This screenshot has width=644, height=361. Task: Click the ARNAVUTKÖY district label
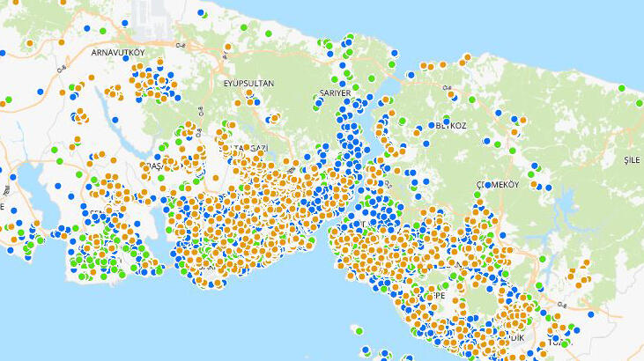point(118,53)
